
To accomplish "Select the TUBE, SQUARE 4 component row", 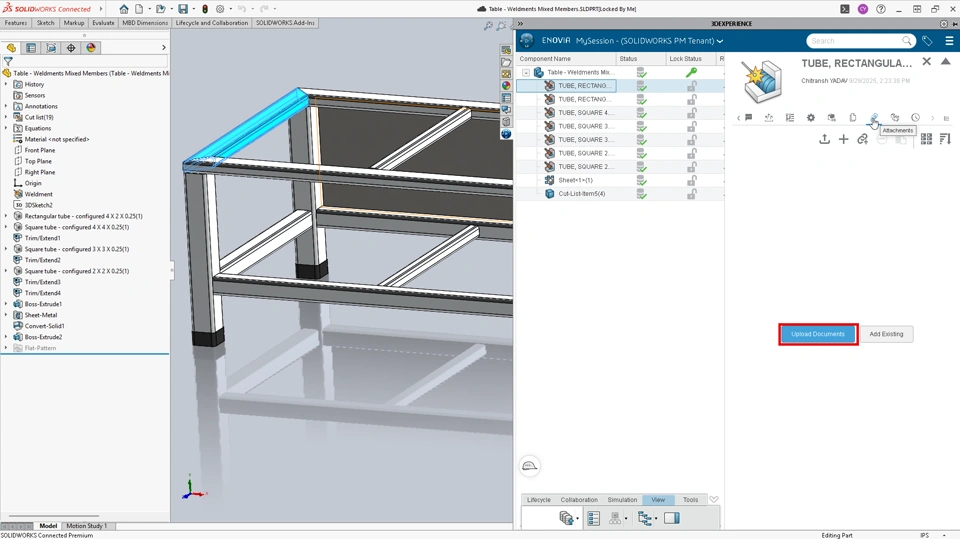I will 620,113.
